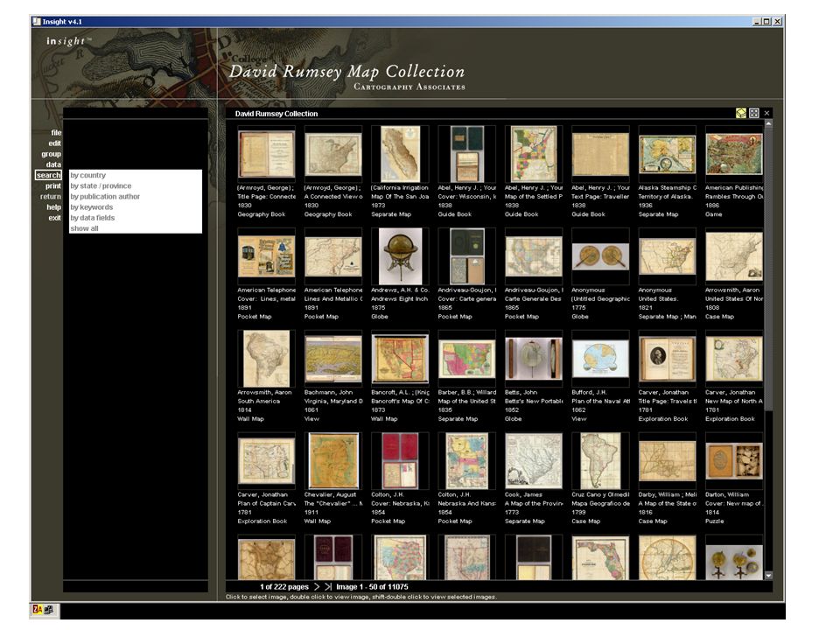This screenshot has height=630, width=840.
Task: Click scrollbar down arrow in thumbnail panel
Action: coord(769,576)
